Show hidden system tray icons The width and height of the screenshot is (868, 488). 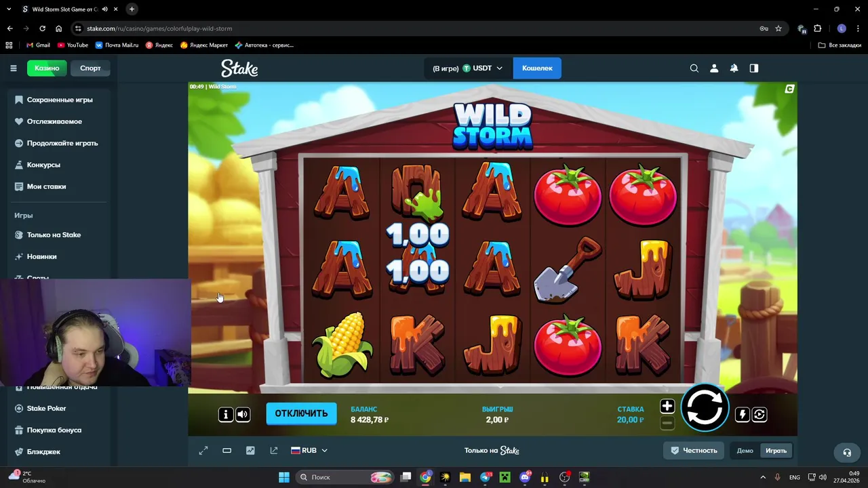763,477
